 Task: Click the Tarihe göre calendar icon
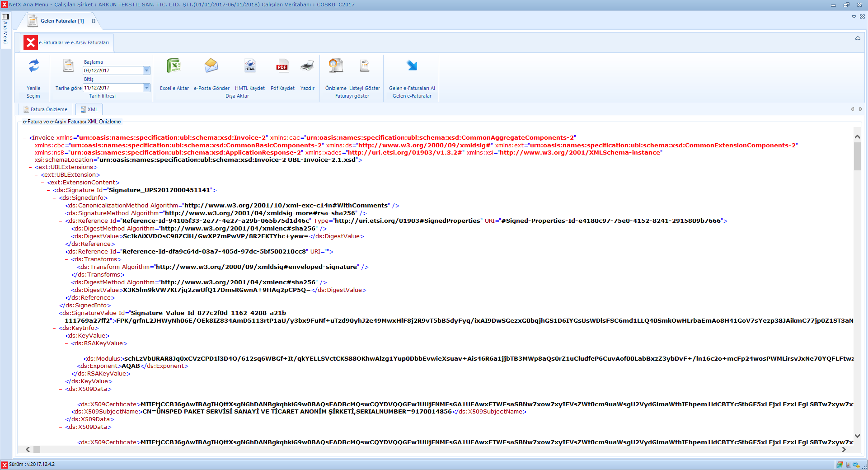coord(68,66)
